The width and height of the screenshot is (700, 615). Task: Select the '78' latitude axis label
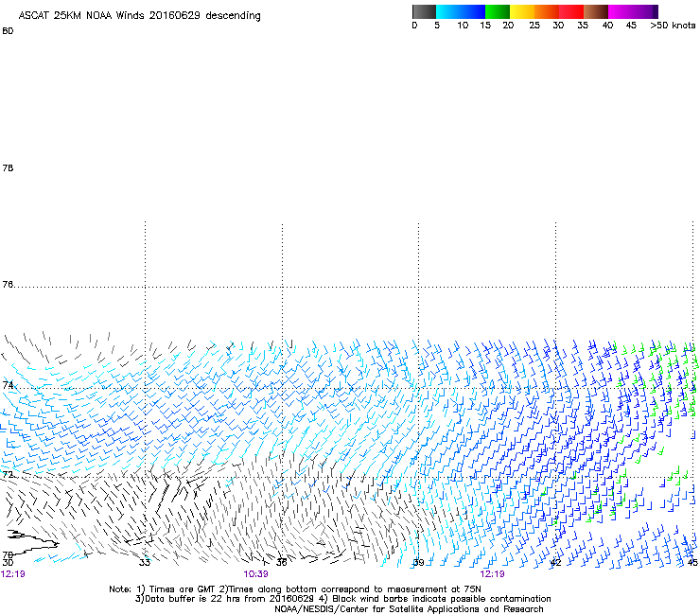[8, 168]
